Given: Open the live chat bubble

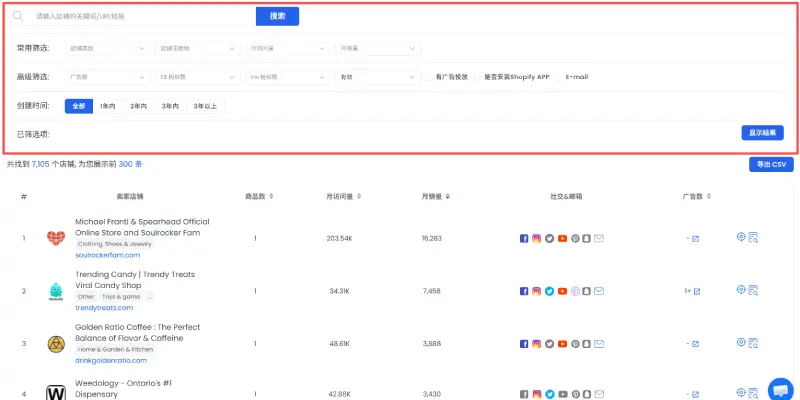Looking at the screenshot, I should (x=781, y=391).
